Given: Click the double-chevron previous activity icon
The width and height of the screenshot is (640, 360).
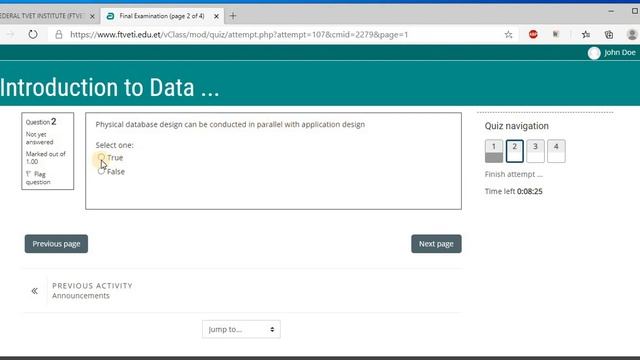Looking at the screenshot, I should 35,291.
